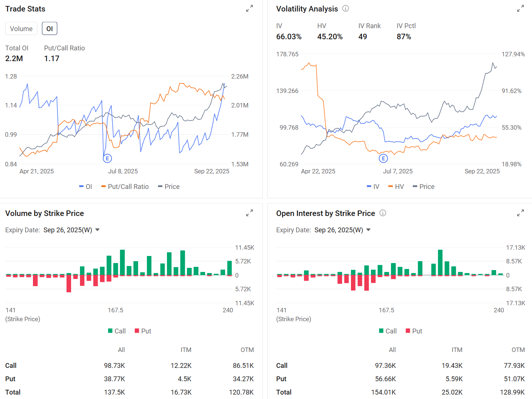Open the Expiry Date dropdown in Open Interest panel
532x399 pixels.
[x=342, y=230]
